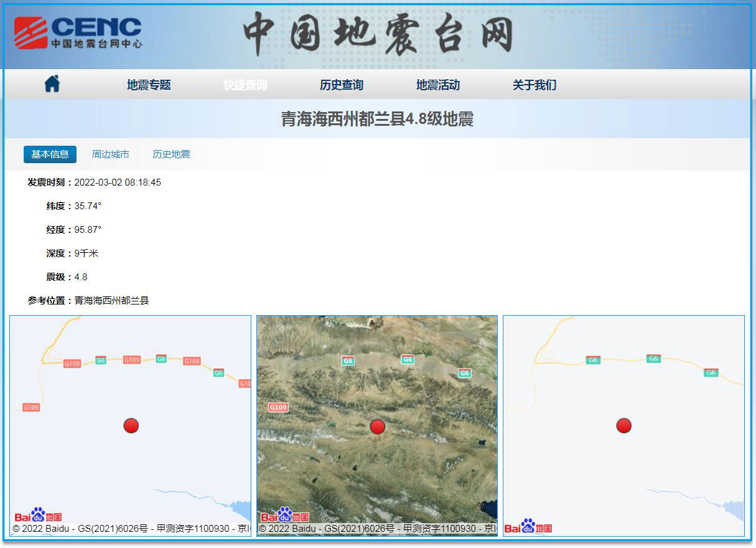Click the home icon in navigation bar

[52, 84]
